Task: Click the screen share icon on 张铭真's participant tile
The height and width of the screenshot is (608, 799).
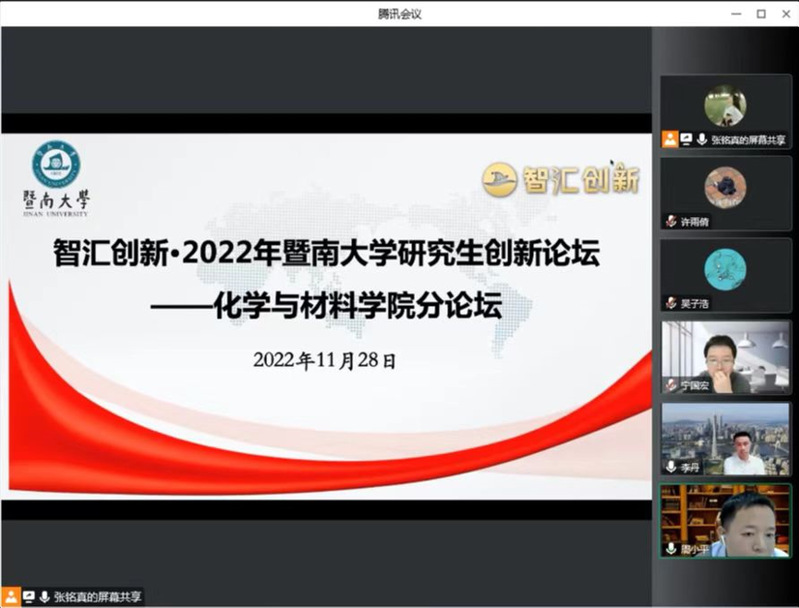Action: tap(686, 140)
